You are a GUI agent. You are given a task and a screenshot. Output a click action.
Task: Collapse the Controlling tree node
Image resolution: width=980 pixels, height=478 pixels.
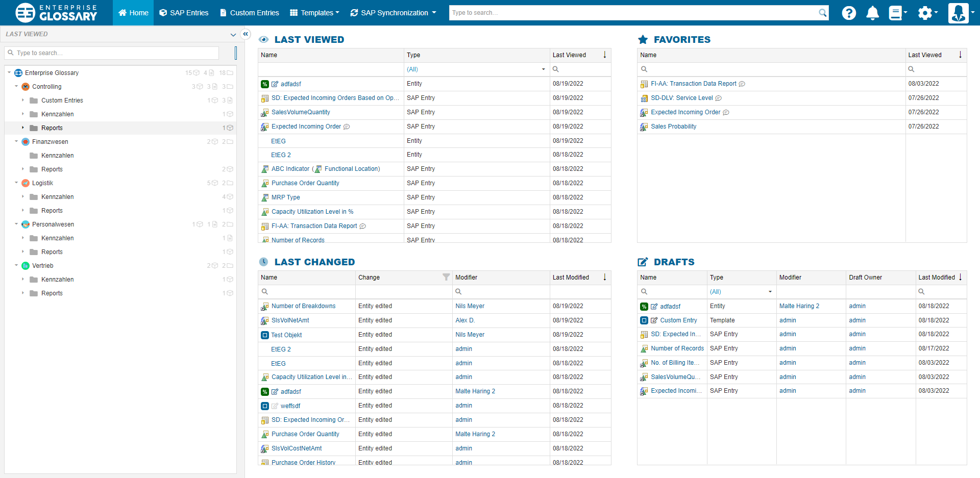[16, 87]
